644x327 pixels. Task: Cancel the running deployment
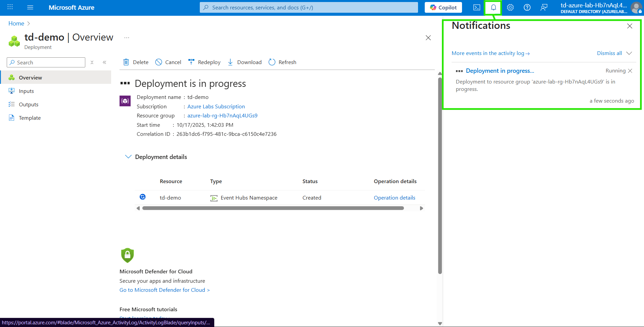(x=168, y=62)
